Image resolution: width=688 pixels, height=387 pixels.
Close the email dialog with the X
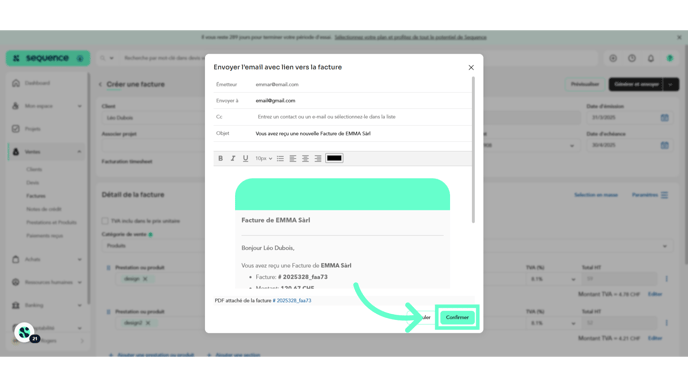click(471, 68)
